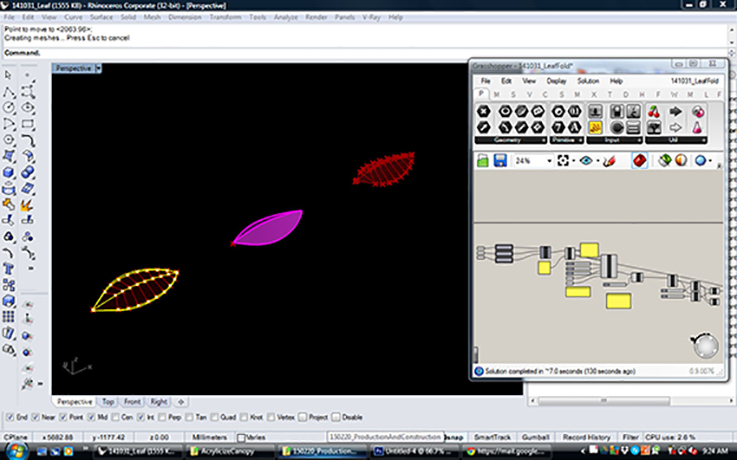Toggle the End osnap checkbox

pyautogui.click(x=10, y=417)
